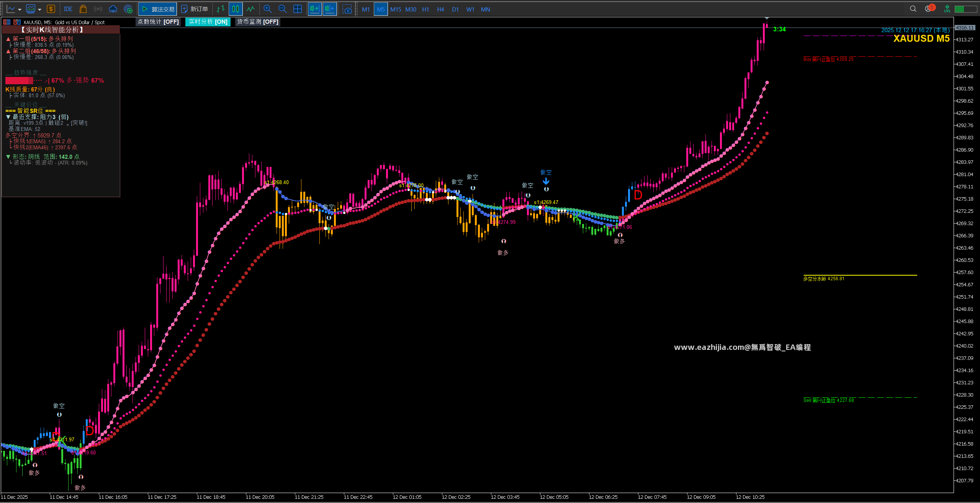Click the green connection status bar
Viewport: 980px width, 503px height.
[965, 9]
